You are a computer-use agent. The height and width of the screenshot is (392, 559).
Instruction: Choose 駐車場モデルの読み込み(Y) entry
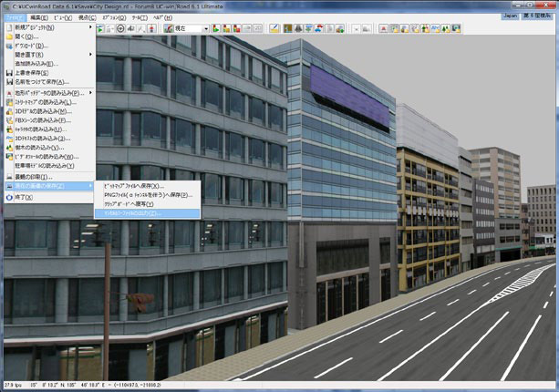[49, 166]
